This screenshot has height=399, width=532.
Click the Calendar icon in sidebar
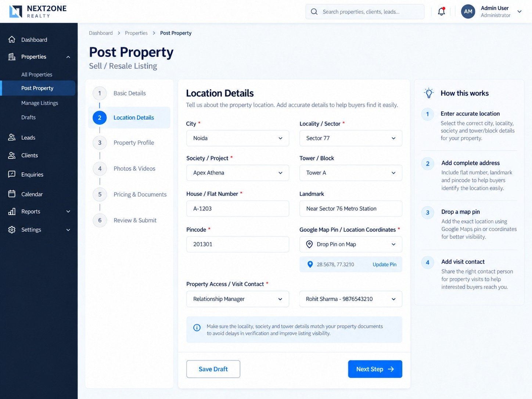[12, 194]
